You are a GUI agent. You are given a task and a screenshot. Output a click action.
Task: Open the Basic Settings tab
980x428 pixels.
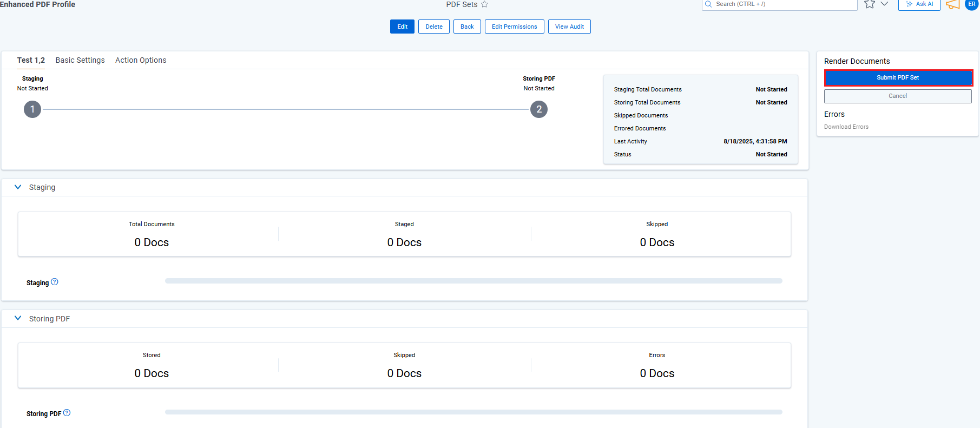click(80, 60)
